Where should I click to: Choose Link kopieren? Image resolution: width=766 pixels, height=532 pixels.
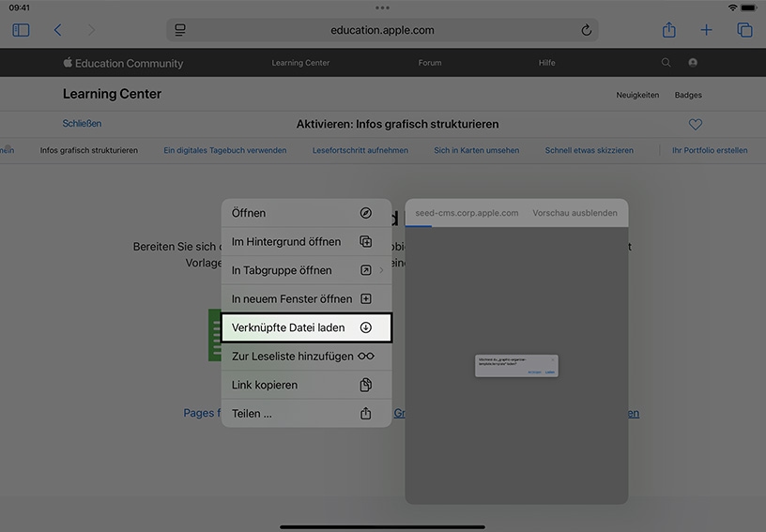pyautogui.click(x=306, y=385)
